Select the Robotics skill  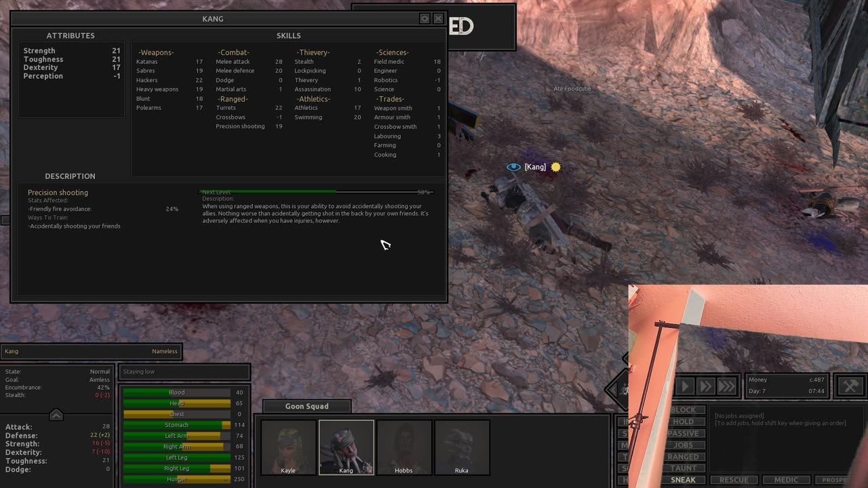tap(407, 80)
